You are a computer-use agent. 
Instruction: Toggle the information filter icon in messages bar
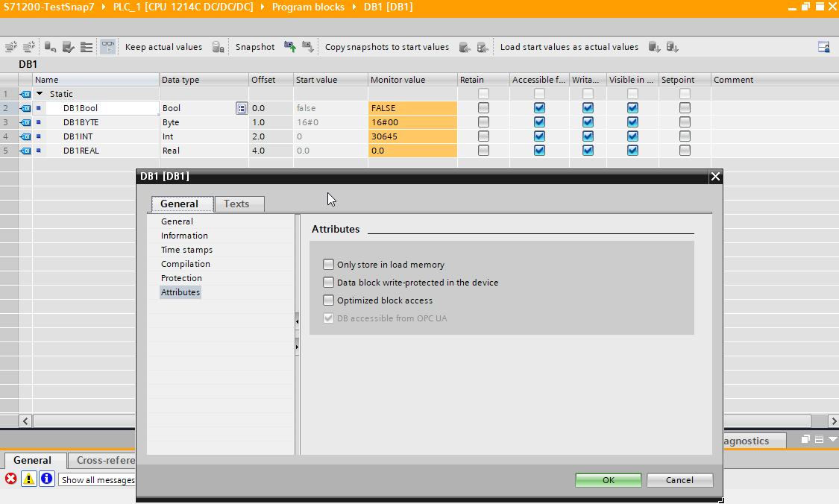[x=46, y=479]
